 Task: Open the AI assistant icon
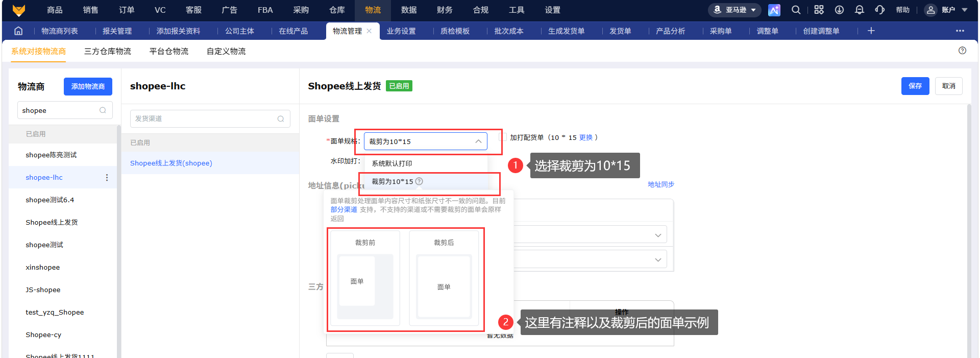(x=774, y=10)
